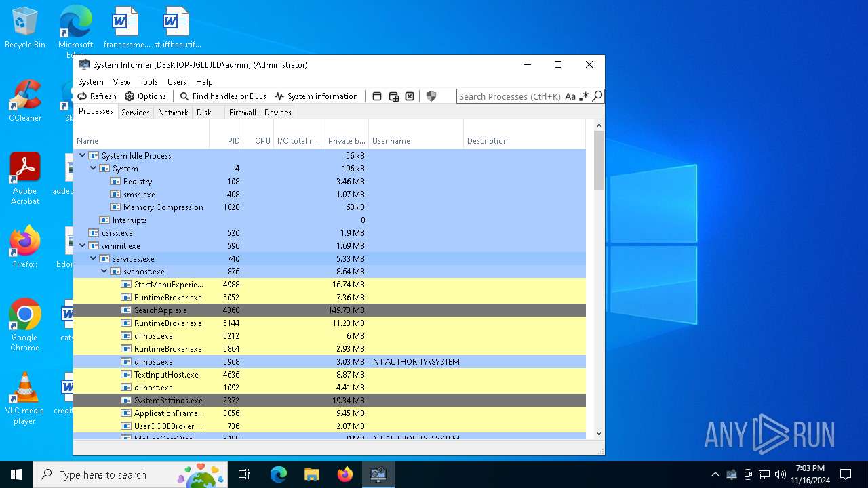Sort by Description column header
Image resolution: width=868 pixels, height=488 pixels.
pos(524,141)
